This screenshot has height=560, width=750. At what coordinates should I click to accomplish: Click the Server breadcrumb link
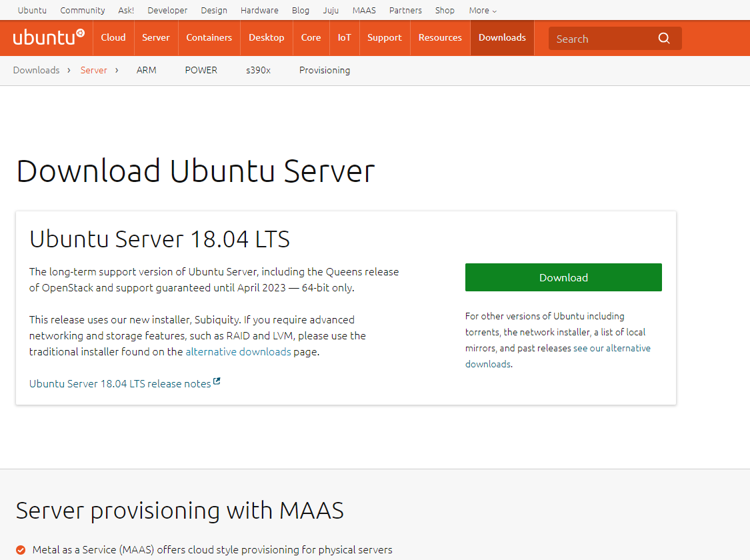94,70
